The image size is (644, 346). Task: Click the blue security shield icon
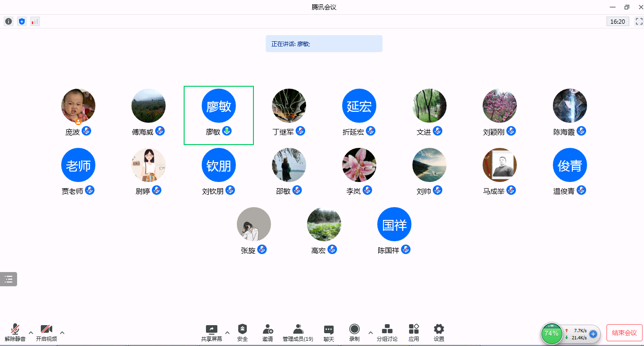click(x=21, y=21)
